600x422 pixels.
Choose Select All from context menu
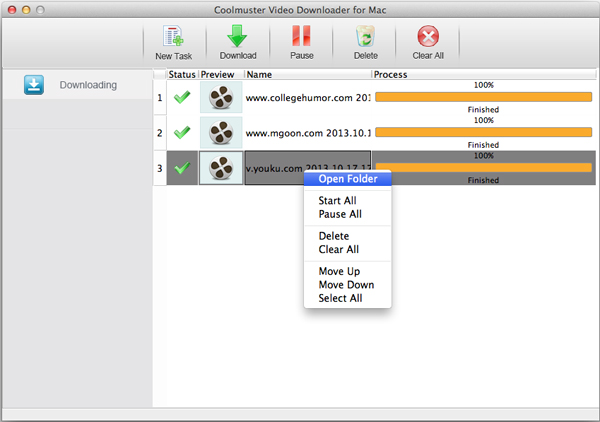[340, 298]
